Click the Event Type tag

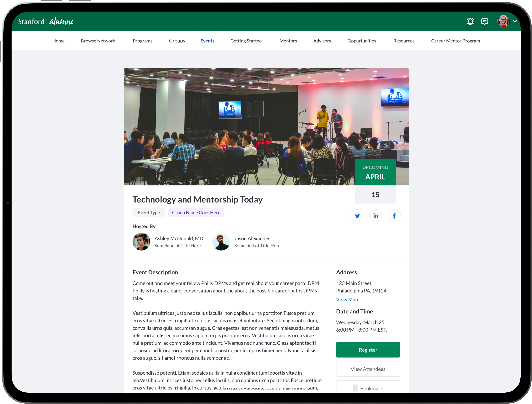click(149, 213)
